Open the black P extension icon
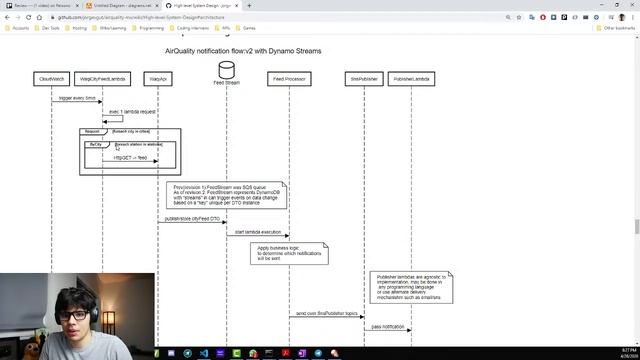 click(564, 18)
